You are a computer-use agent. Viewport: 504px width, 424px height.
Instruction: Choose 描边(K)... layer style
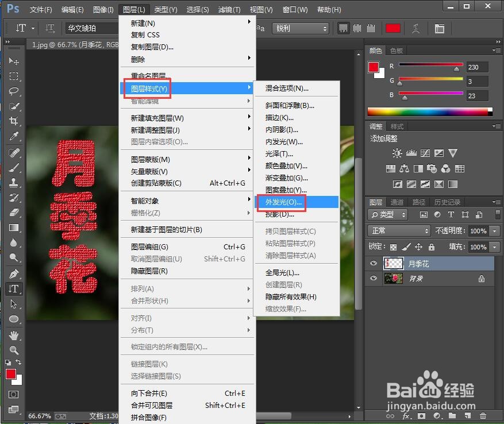[297, 118]
